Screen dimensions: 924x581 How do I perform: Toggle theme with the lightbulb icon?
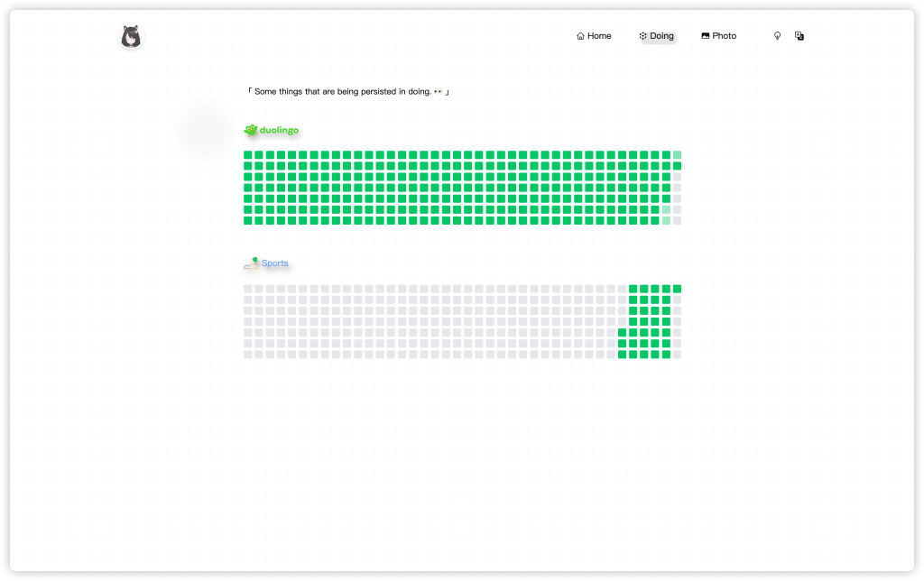777,36
